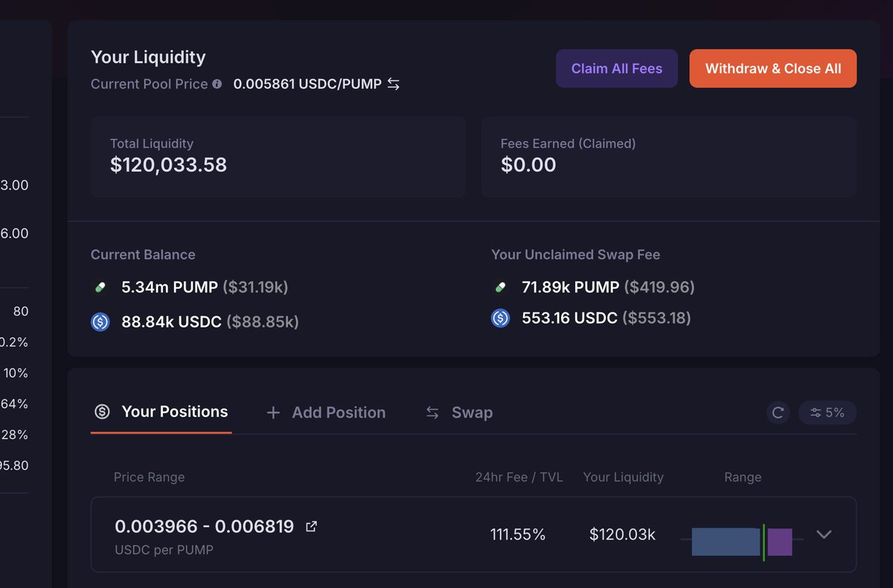The width and height of the screenshot is (893, 588).
Task: Click the Price Range column header
Action: 149,477
